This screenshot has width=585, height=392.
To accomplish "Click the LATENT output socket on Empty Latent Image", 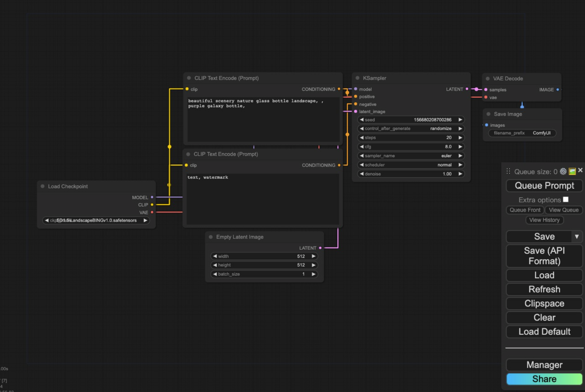I will [x=320, y=248].
